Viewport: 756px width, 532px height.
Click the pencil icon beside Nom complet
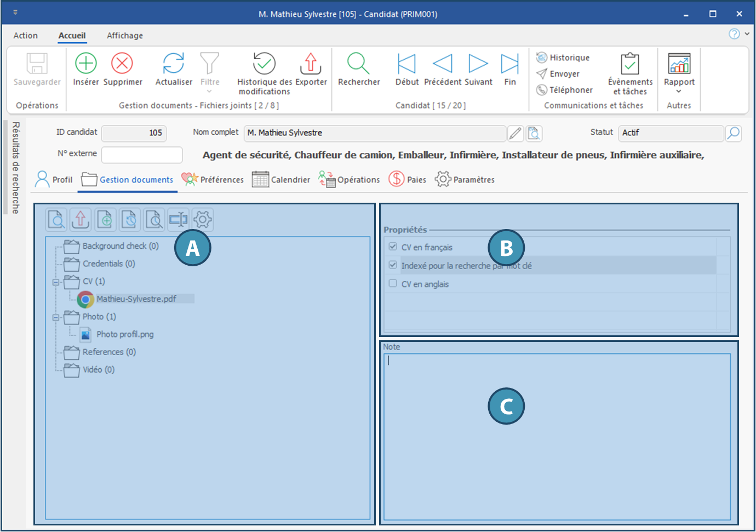pyautogui.click(x=515, y=133)
